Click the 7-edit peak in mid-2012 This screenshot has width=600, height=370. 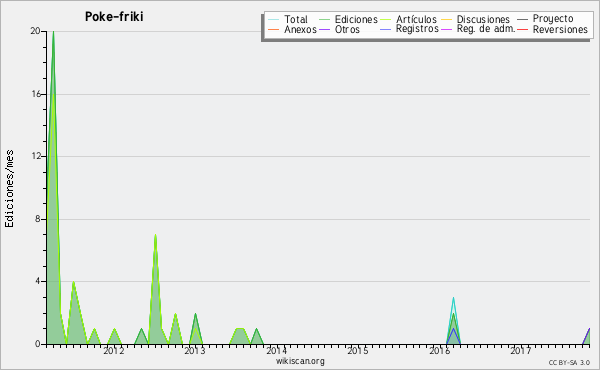(155, 235)
